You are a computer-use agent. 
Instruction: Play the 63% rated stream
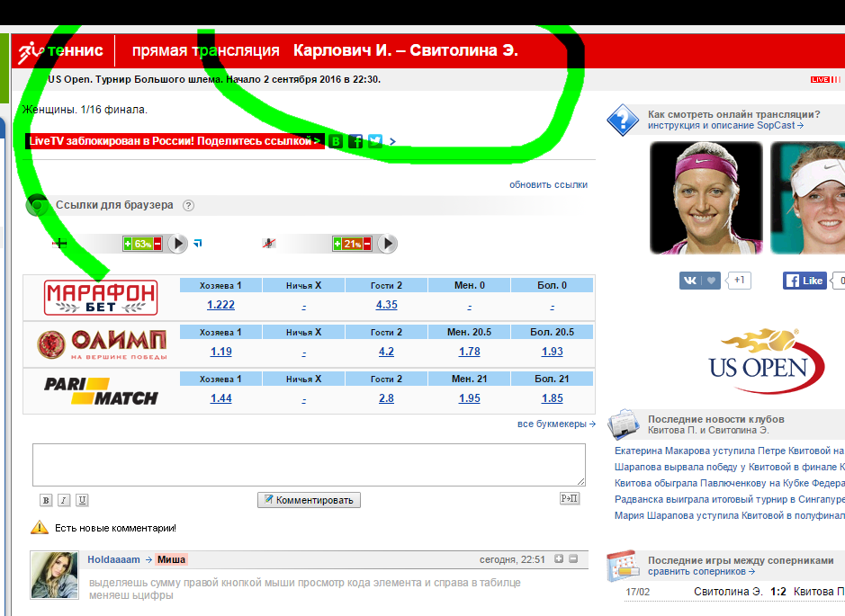(178, 244)
